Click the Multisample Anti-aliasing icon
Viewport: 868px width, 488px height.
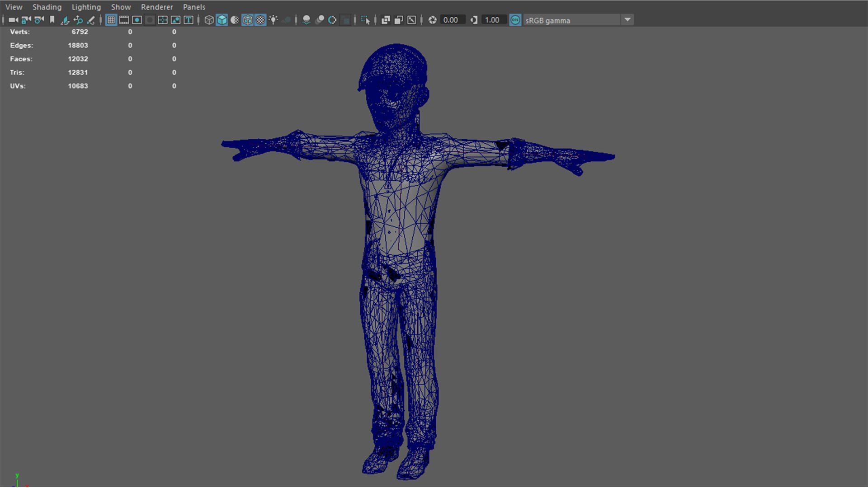(332, 20)
